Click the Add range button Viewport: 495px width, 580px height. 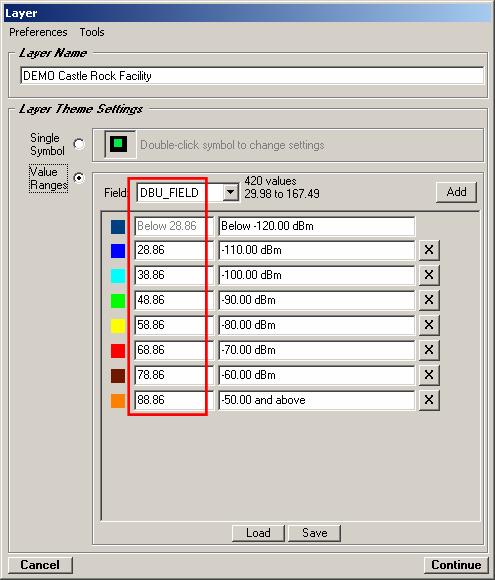point(456,192)
